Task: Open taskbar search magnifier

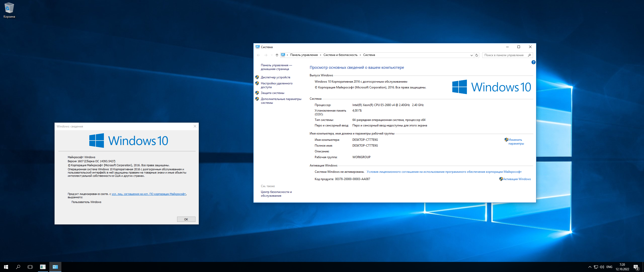Action: pos(18,267)
